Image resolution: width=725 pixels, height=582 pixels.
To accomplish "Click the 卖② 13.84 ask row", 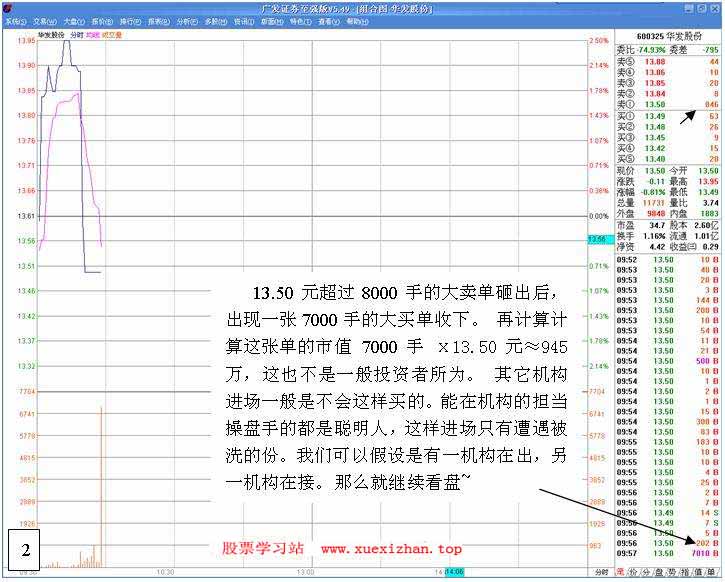I will click(x=668, y=93).
